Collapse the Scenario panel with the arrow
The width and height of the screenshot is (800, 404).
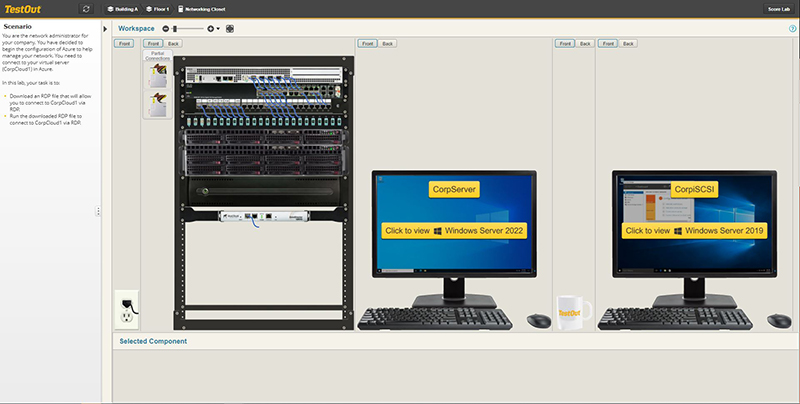[106, 29]
